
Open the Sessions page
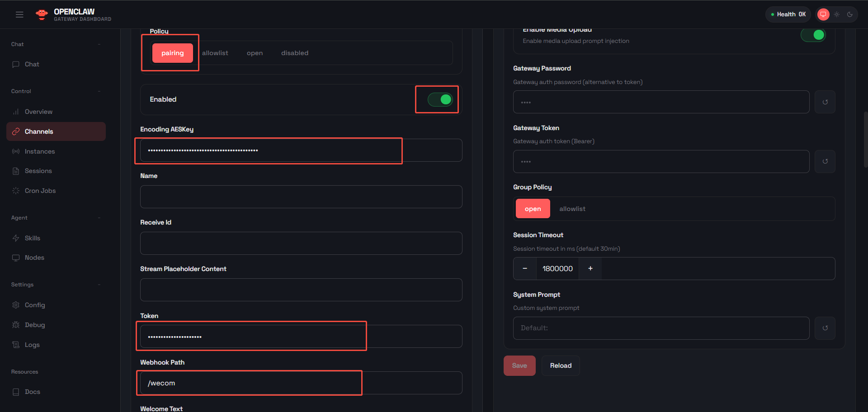click(x=38, y=171)
